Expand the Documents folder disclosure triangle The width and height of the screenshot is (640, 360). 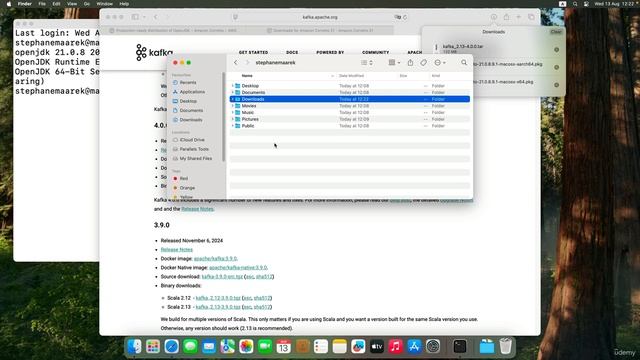tap(233, 92)
